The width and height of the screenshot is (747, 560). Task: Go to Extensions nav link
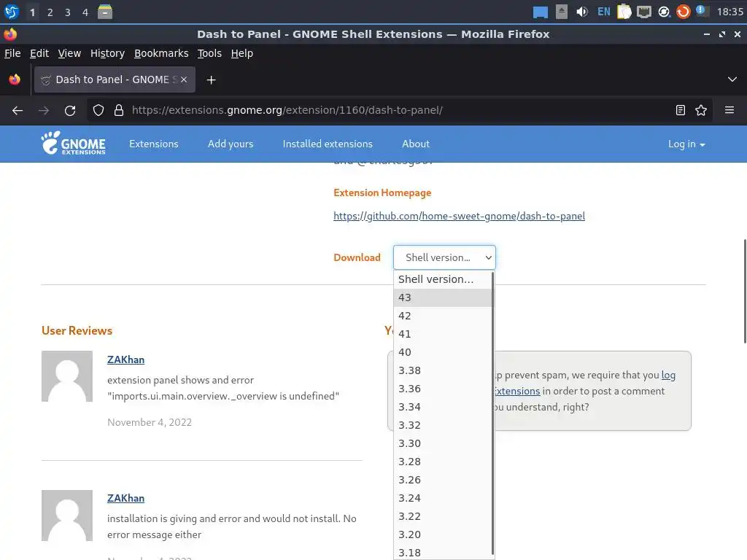[x=153, y=144]
